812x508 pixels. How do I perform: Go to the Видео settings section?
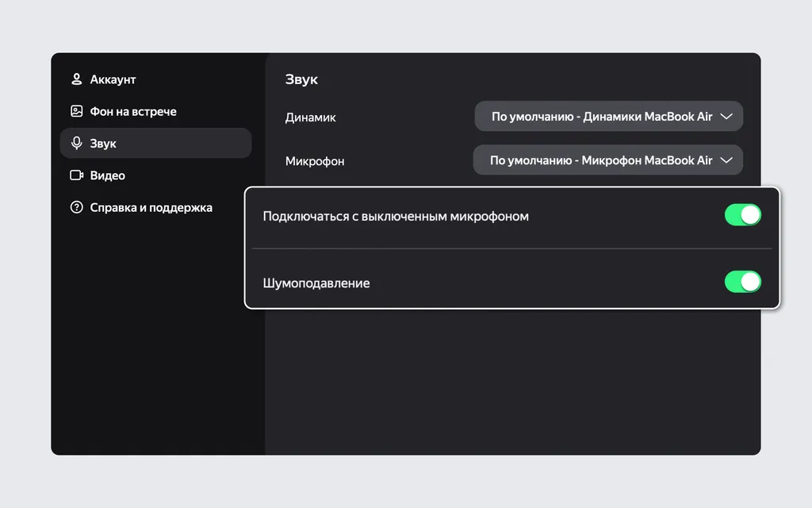tap(155, 175)
